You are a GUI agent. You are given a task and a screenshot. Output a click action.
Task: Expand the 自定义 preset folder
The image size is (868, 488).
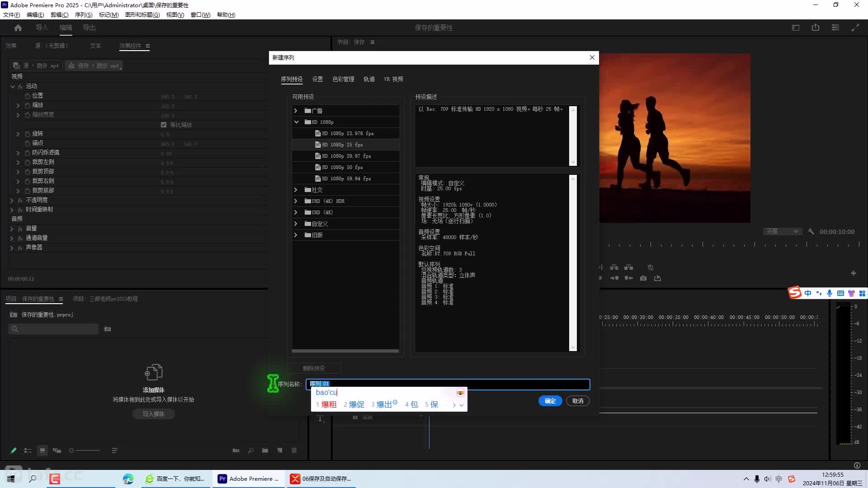pyautogui.click(x=296, y=224)
